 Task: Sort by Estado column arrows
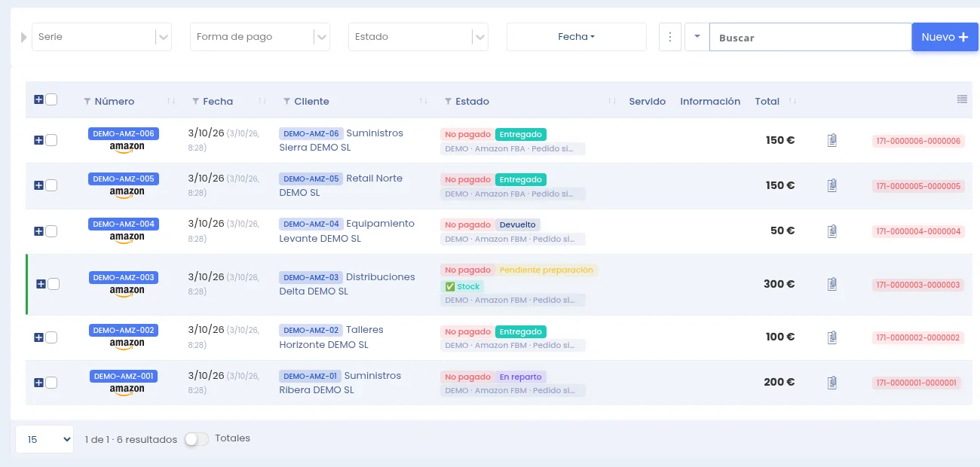(612, 101)
